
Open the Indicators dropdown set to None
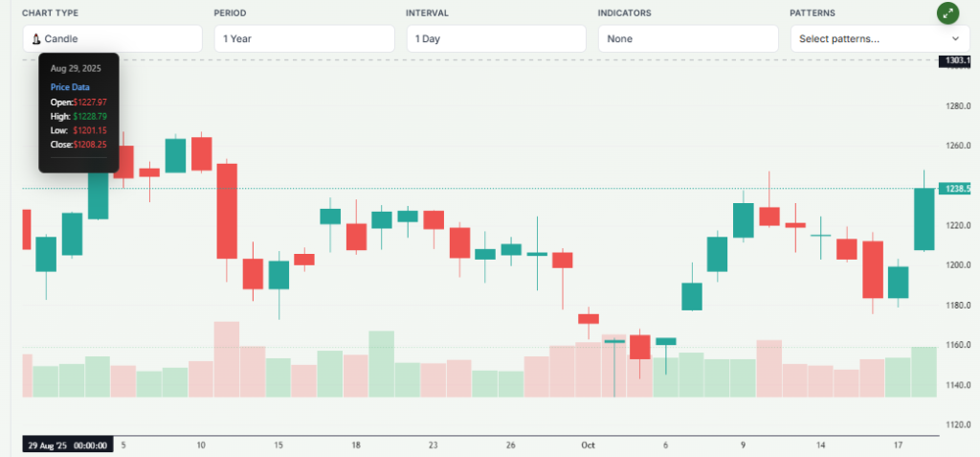(687, 39)
